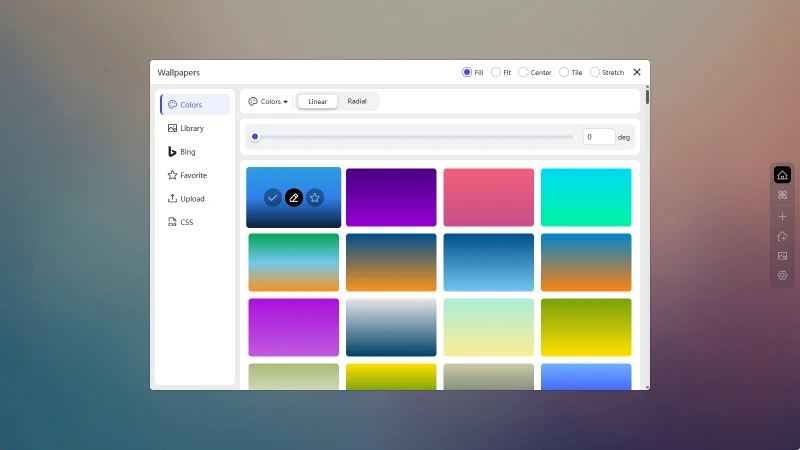Choose the violet to magenta gradient swatch
This screenshot has height=450, width=800.
tap(294, 328)
